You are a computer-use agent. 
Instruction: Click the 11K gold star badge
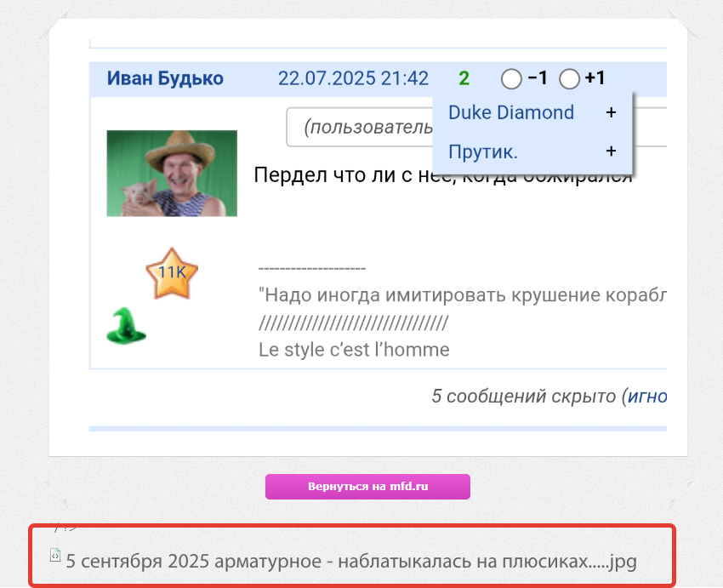pyautogui.click(x=172, y=273)
